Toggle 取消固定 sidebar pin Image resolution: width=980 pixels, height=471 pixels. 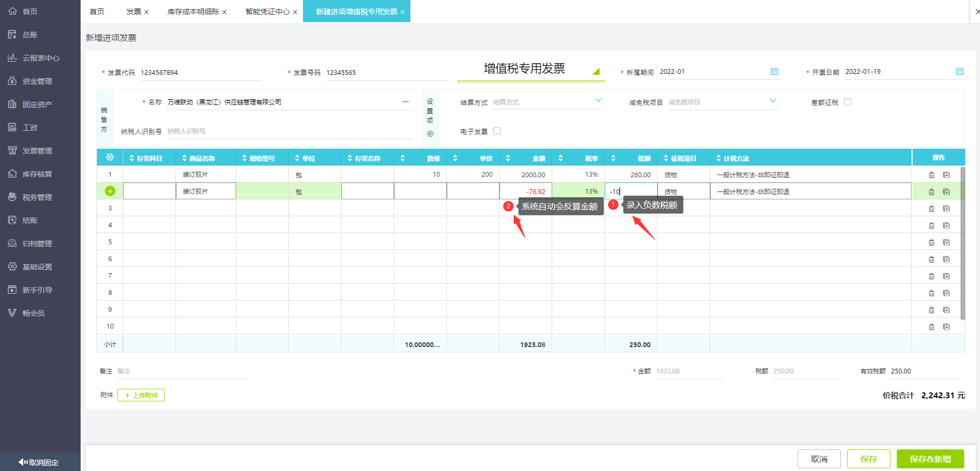[40, 462]
